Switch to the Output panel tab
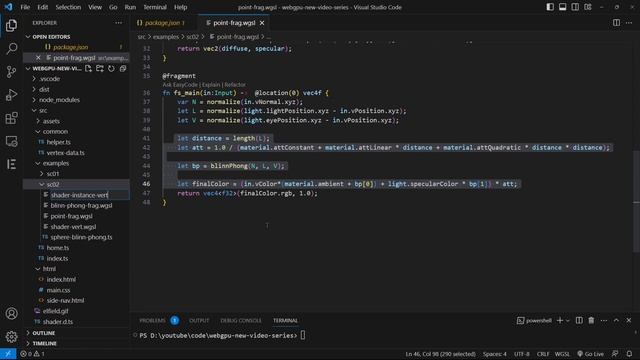Screen dimensions: 640x360 [199, 320]
